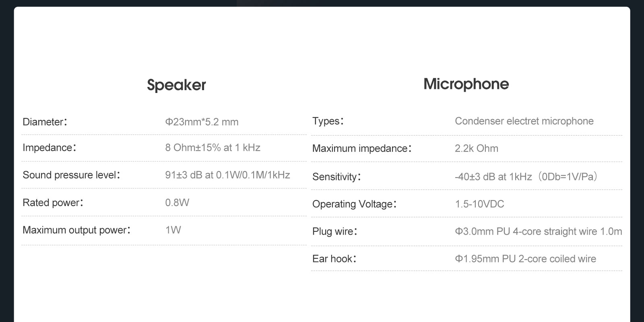Screen dimensions: 644x322
Task: Click the Microphone section heading
Action: tap(466, 84)
